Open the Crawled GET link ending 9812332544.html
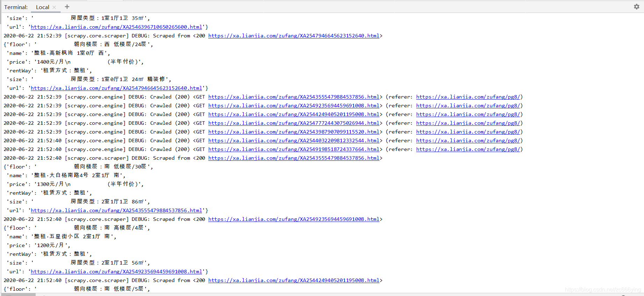This screenshot has height=296, width=644. (294, 140)
